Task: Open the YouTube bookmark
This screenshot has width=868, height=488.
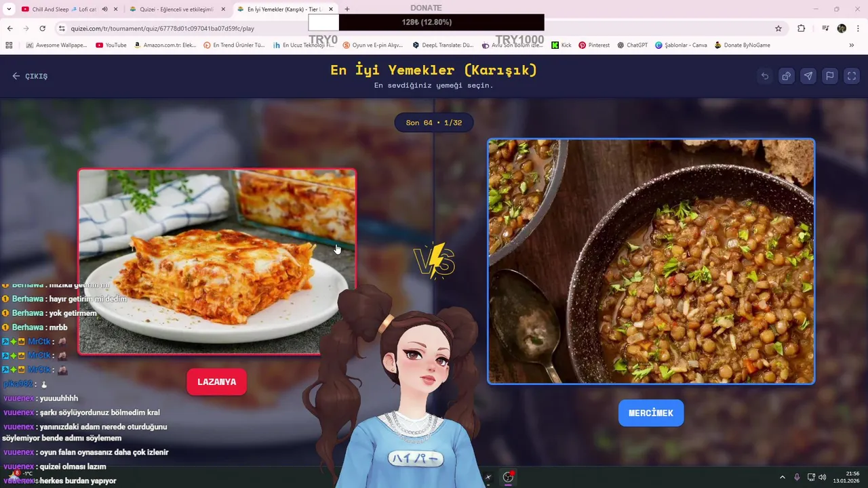Action: tap(111, 45)
